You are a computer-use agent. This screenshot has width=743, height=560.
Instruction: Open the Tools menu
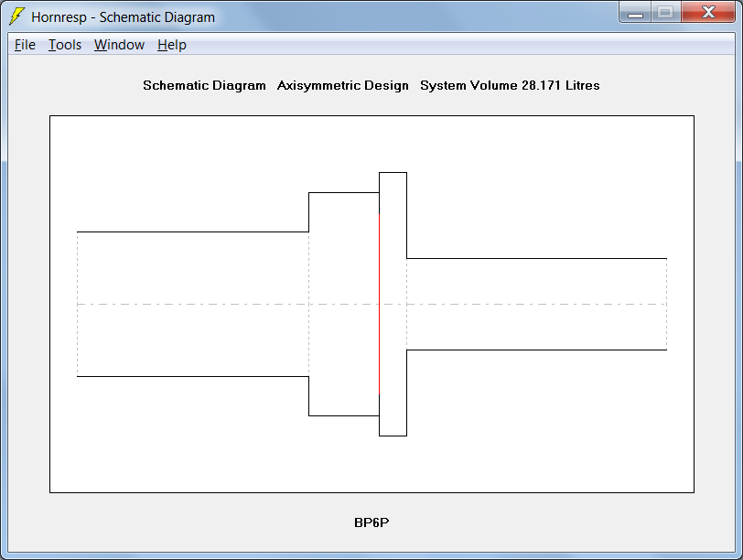[x=65, y=45]
